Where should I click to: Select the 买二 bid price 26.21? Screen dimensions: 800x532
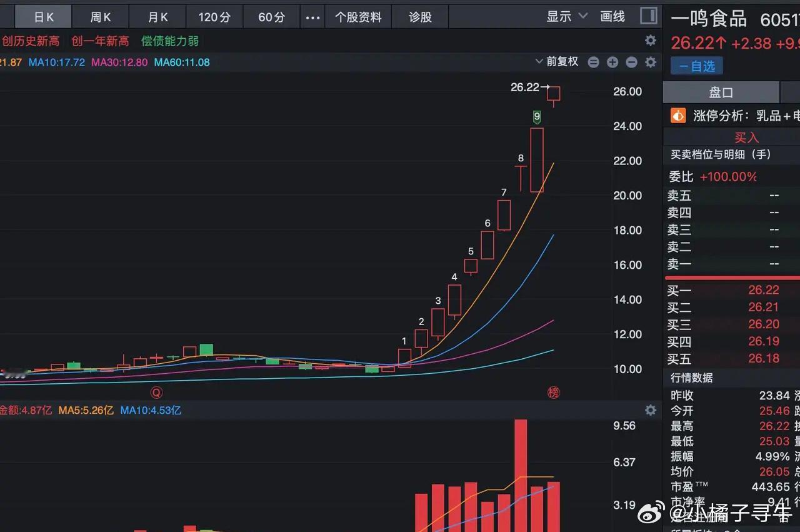click(x=764, y=307)
